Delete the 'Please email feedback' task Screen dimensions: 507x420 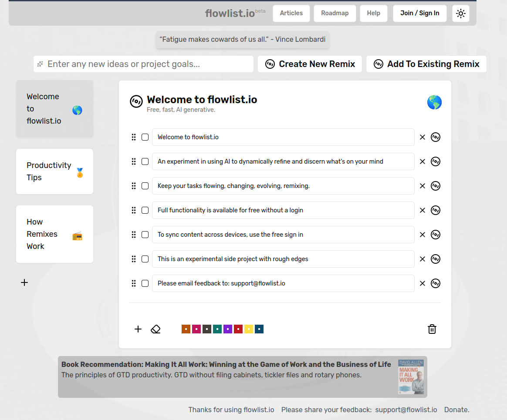point(422,283)
